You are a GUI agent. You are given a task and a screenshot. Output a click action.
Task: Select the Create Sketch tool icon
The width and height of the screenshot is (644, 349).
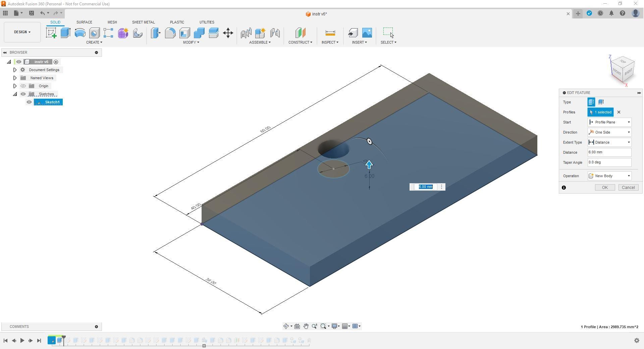tap(51, 33)
